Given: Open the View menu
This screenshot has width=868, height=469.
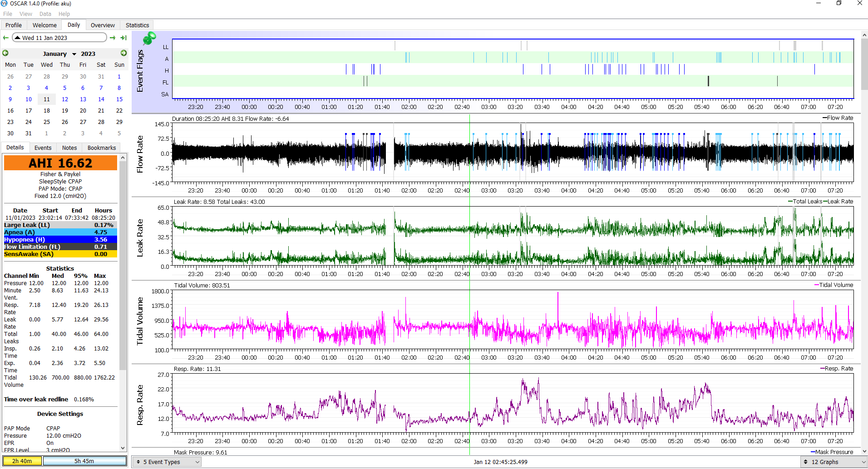Looking at the screenshot, I should click(26, 14).
